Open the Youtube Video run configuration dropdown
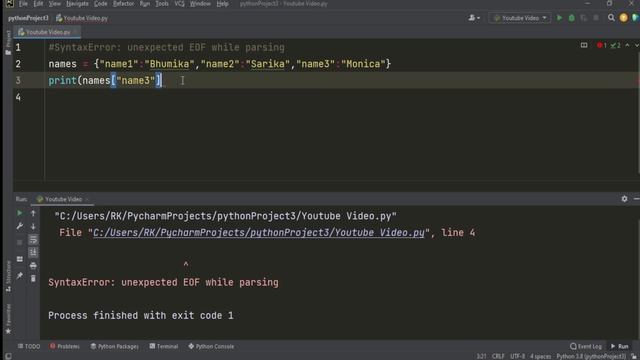This screenshot has width=640, height=360. (520, 18)
